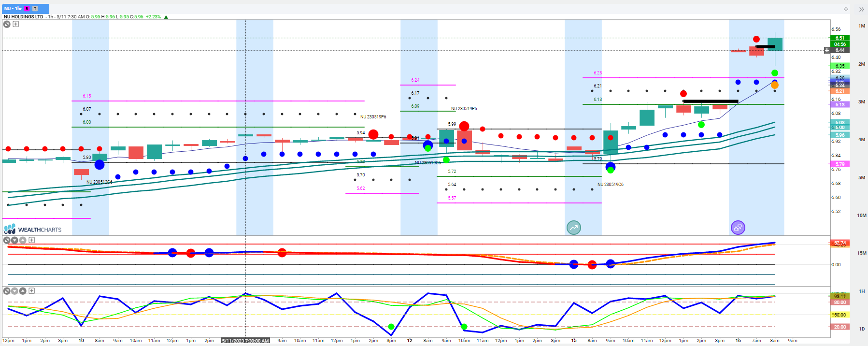Image resolution: width=868 pixels, height=346 pixels.
Task: Click the red 80.00 stochastic level tag
Action: coord(840,302)
